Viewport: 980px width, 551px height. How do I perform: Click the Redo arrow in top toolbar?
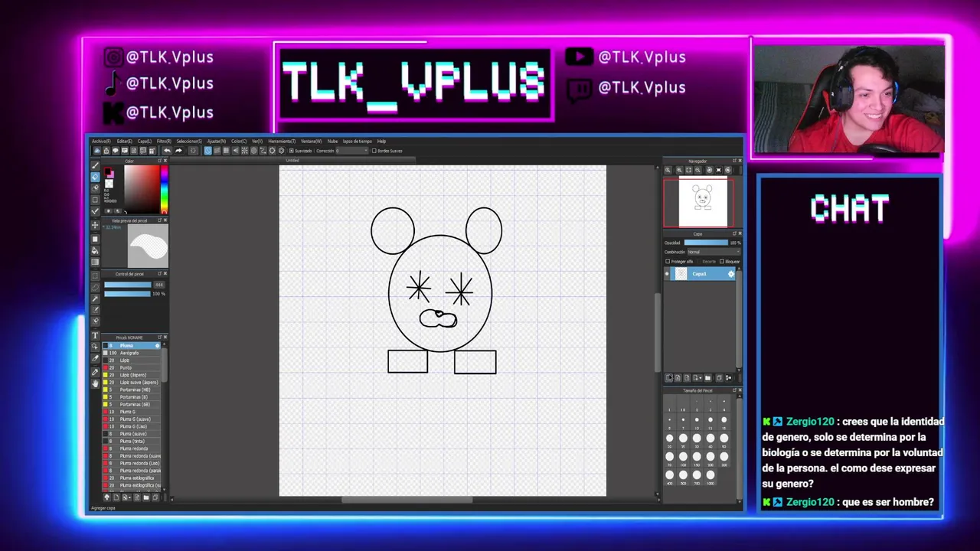tap(178, 151)
